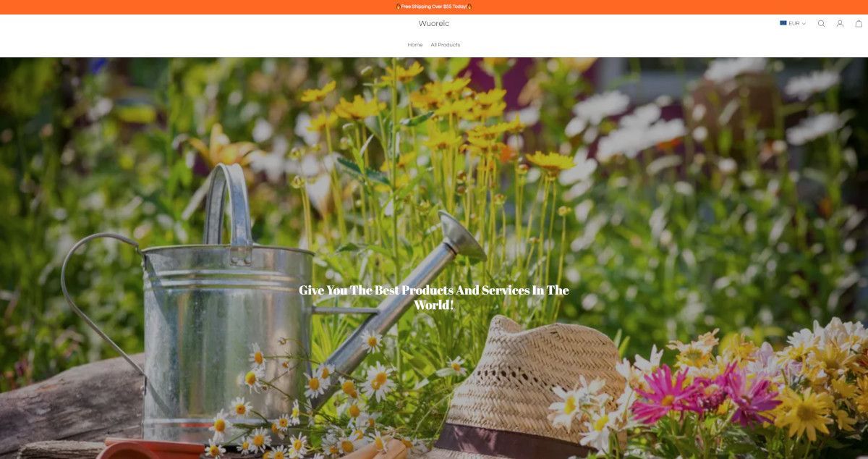
Task: Click the Free Shipping Over $55 announcement
Action: click(434, 7)
